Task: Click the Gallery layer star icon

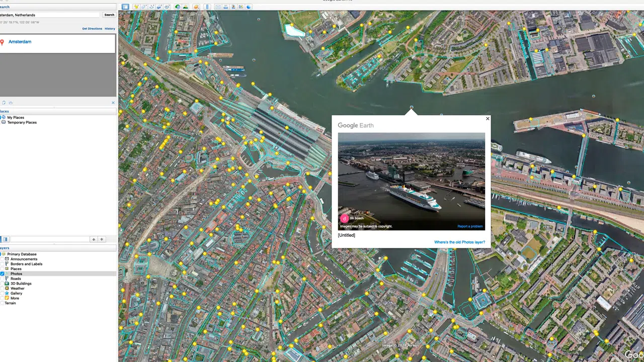Action: point(7,293)
